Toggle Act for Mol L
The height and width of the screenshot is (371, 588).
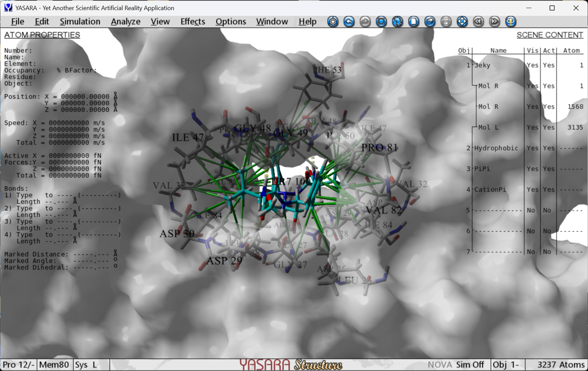click(x=549, y=127)
